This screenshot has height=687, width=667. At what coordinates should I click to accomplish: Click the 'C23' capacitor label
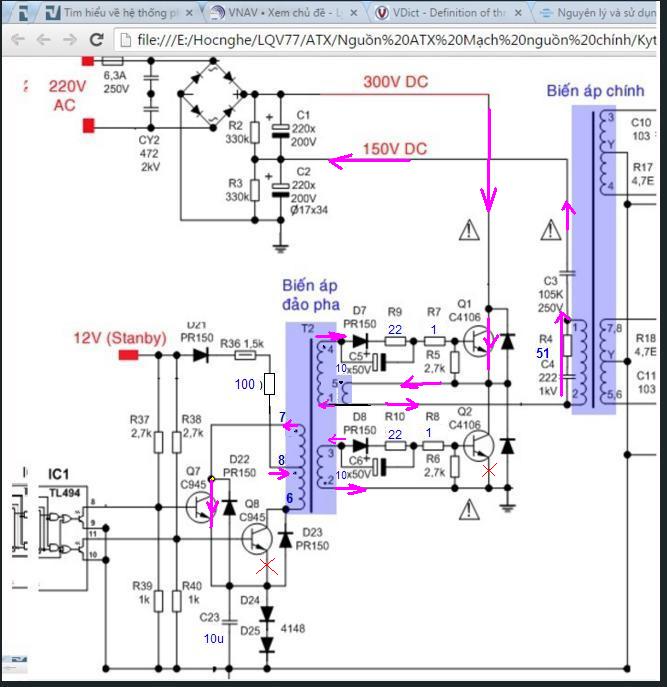209,617
